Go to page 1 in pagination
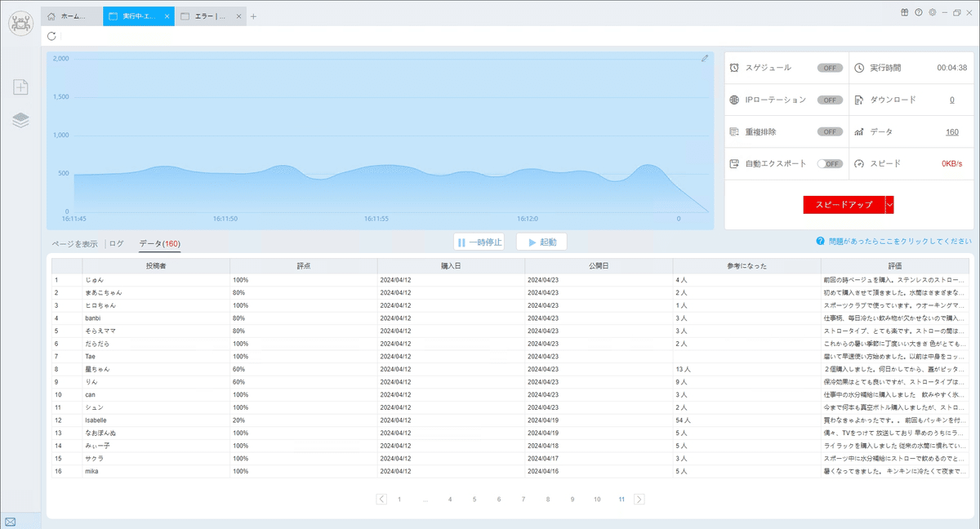 coord(399,499)
